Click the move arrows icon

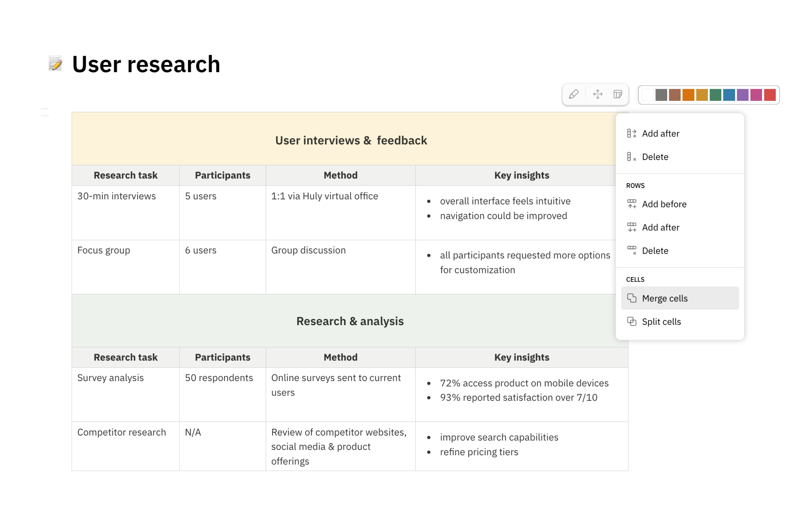coord(597,94)
